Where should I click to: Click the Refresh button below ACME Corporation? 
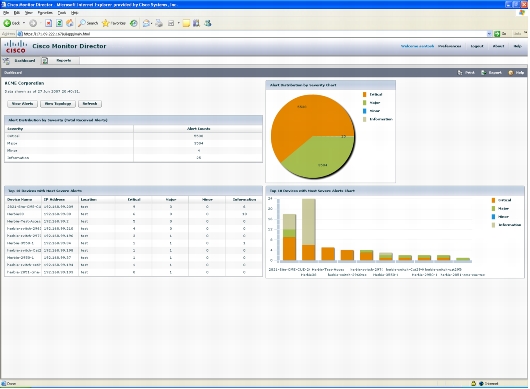(90, 104)
